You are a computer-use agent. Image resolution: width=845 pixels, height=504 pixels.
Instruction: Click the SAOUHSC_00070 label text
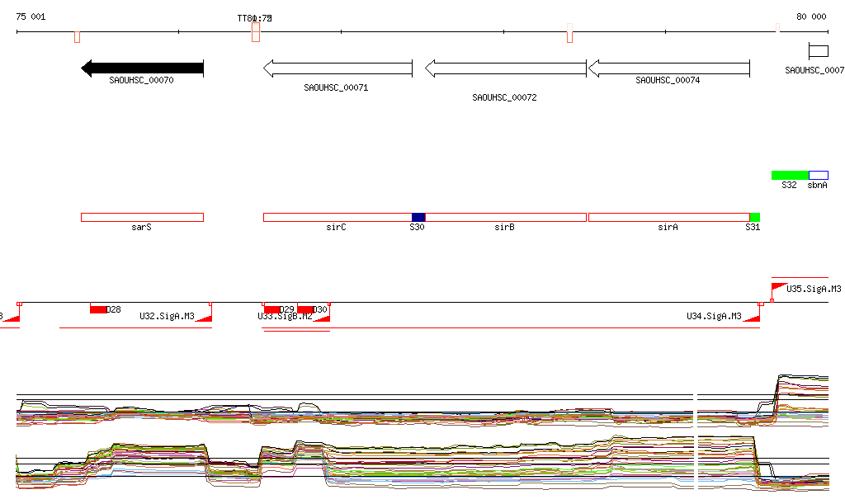(141, 80)
